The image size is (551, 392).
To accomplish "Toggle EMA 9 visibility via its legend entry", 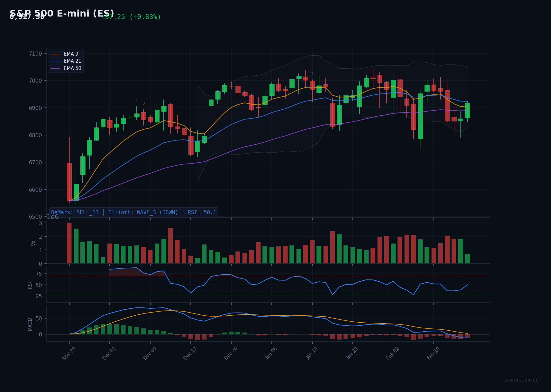I will point(71,54).
